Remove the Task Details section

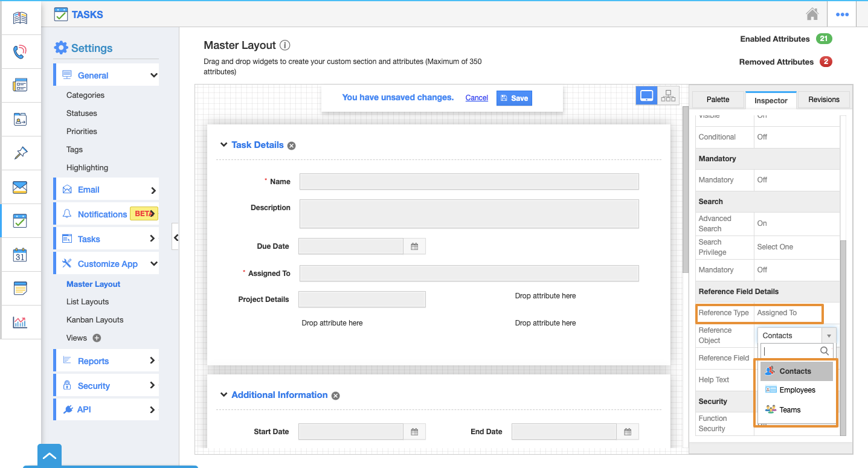(x=292, y=146)
